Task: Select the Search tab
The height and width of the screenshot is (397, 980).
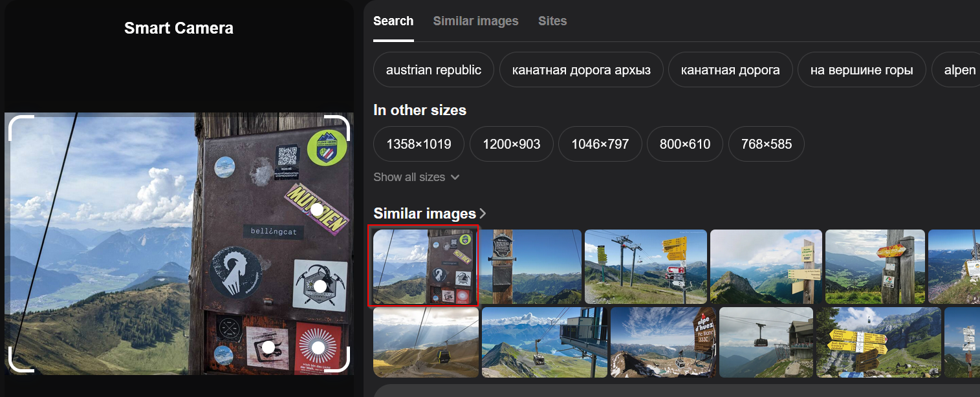Action: click(x=393, y=21)
